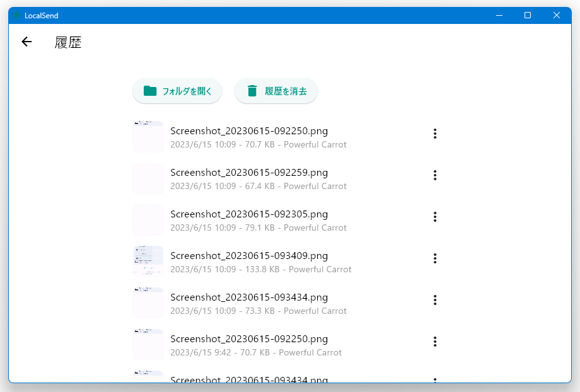Click the 履歴 page title
The image size is (580, 392).
point(68,42)
